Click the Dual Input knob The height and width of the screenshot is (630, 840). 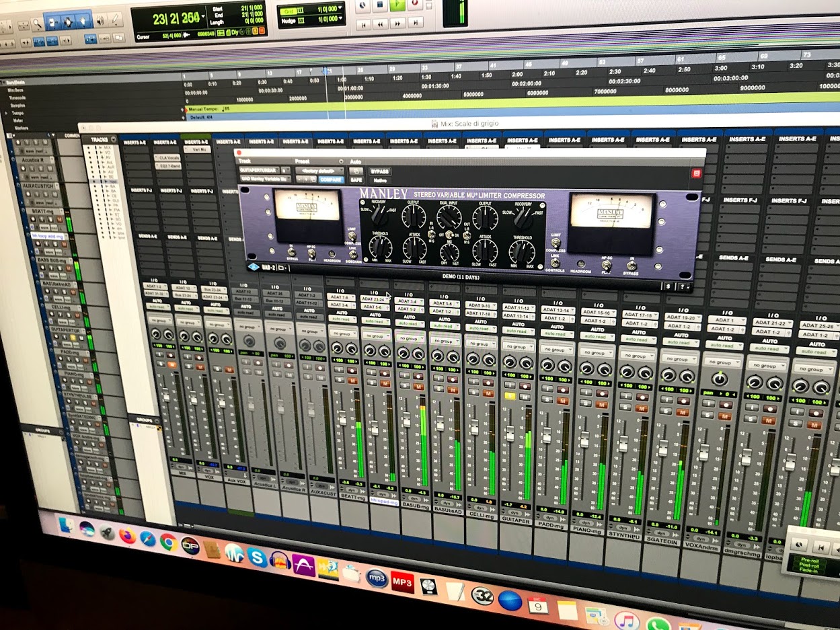[448, 219]
